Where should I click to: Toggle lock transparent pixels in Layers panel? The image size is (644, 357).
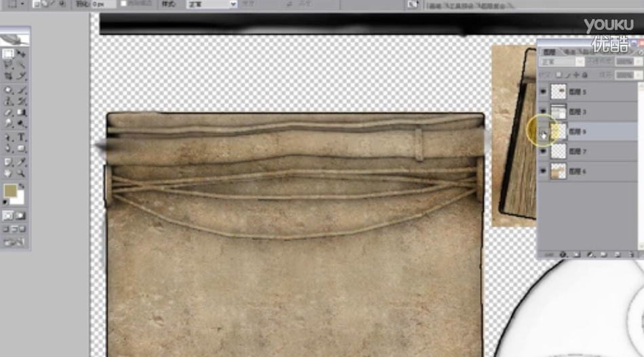pyautogui.click(x=559, y=75)
